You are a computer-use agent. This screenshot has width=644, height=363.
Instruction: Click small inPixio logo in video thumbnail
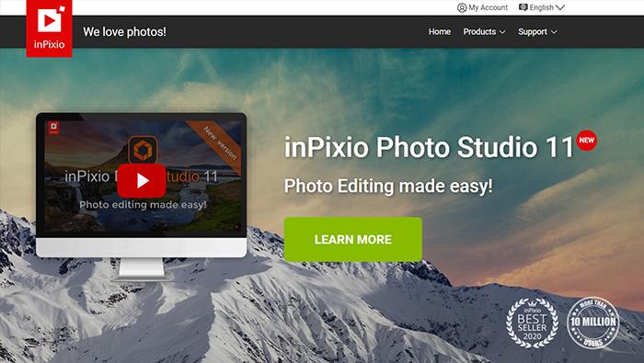point(53,128)
